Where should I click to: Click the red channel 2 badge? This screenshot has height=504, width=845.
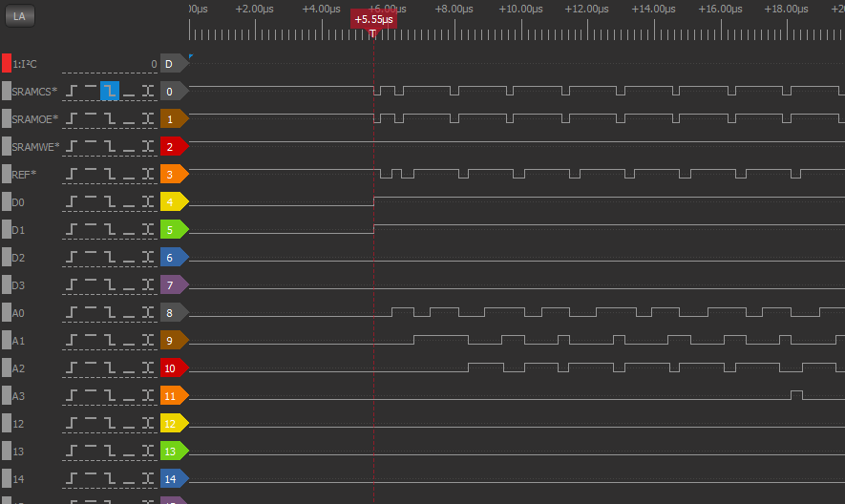174,147
